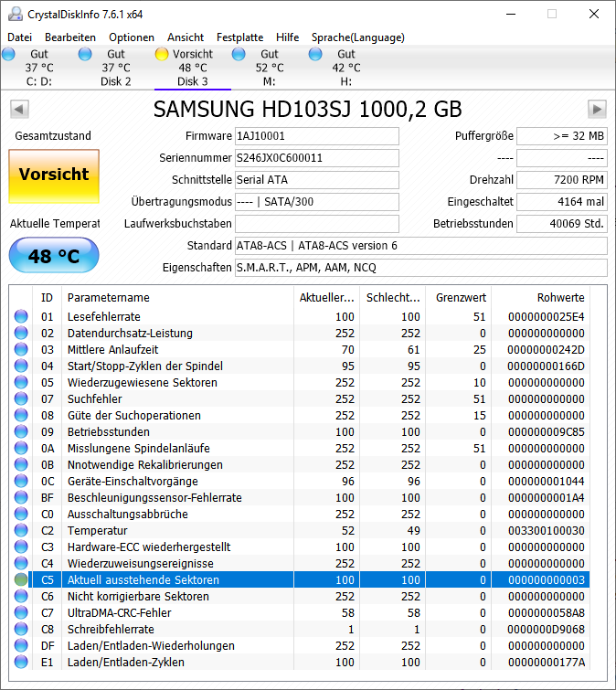Click the 48 °C temperature button

point(54,255)
